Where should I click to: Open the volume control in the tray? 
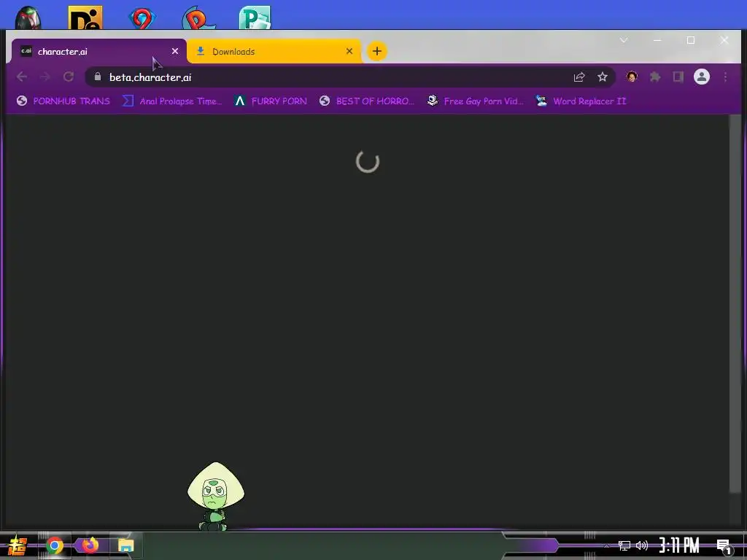click(642, 545)
